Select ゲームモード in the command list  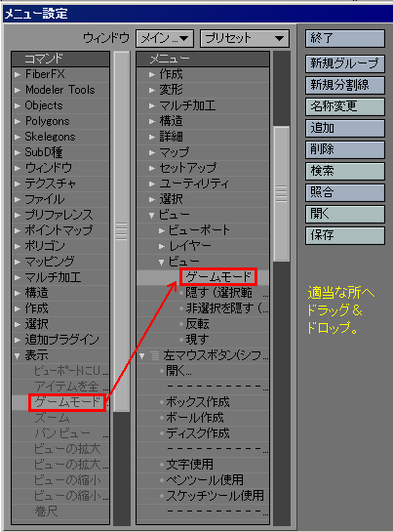67,402
